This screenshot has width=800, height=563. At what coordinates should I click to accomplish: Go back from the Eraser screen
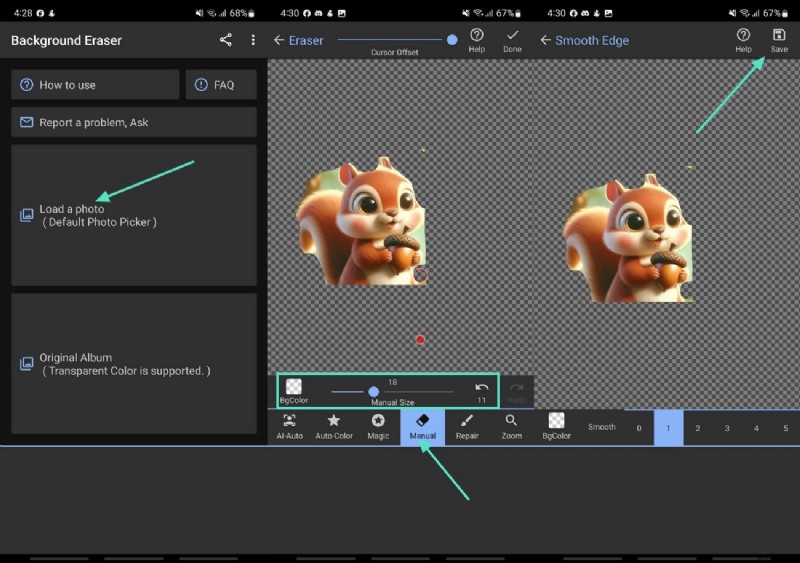click(279, 41)
